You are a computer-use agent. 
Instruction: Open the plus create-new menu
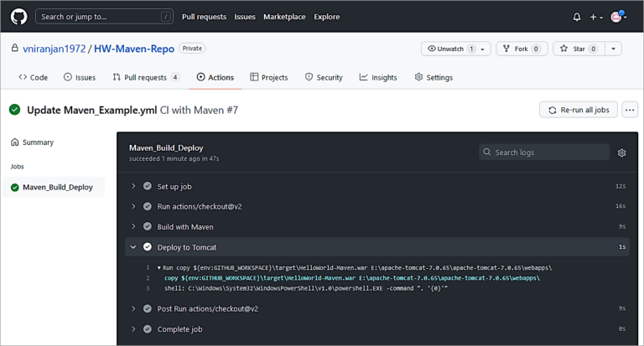tap(596, 17)
